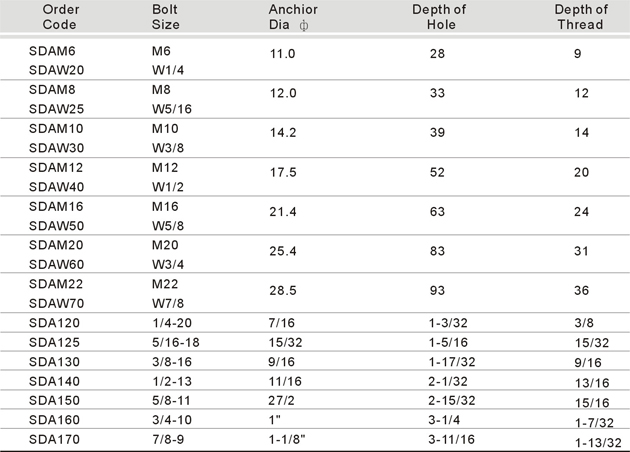Select order code SDAM6
Screen dimensions: 630x452
[52, 51]
